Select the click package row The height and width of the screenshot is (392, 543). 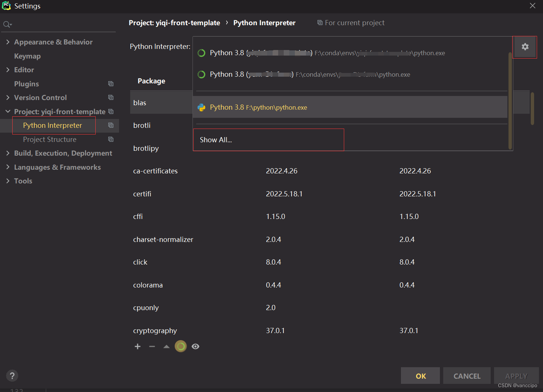pos(330,262)
